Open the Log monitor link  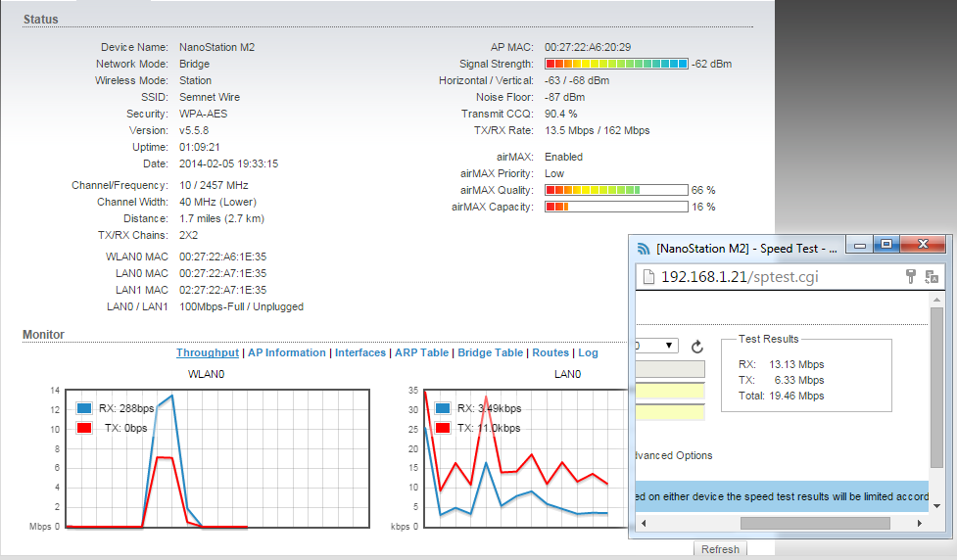588,352
